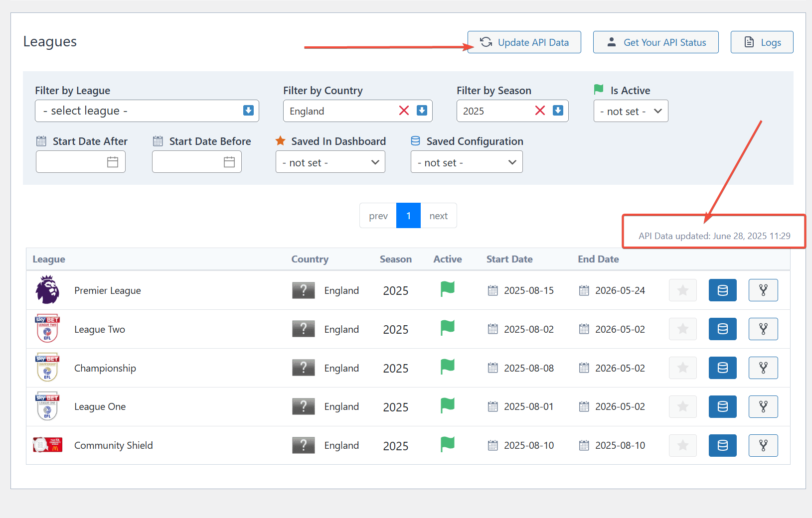Image resolution: width=812 pixels, height=518 pixels.
Task: Click the League Two country flag placeholder
Action: pos(304,329)
